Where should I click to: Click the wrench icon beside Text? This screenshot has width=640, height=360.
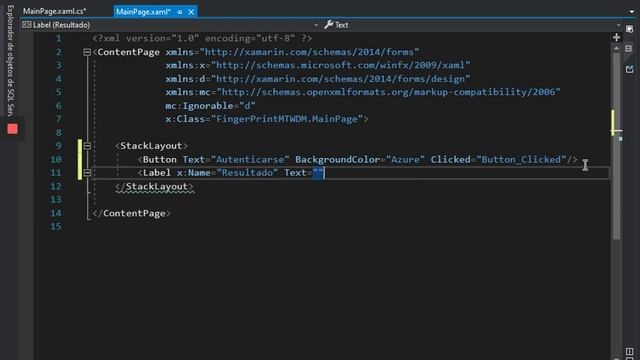[329, 25]
